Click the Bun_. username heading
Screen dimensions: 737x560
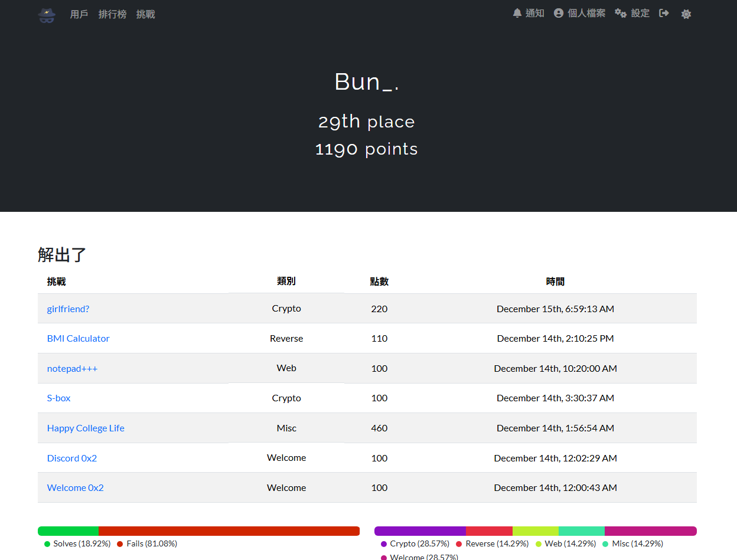367,81
